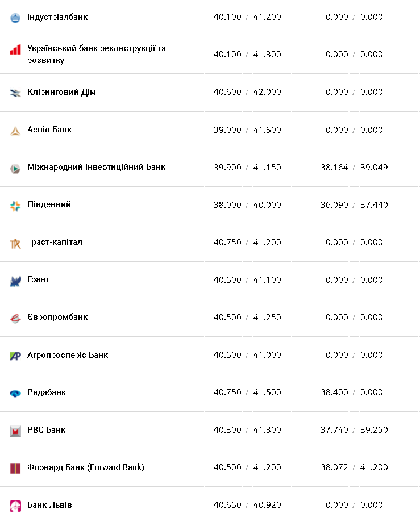Viewport: 420px width, 522px height.
Task: Click the Грант bank logo icon
Action: (x=15, y=281)
